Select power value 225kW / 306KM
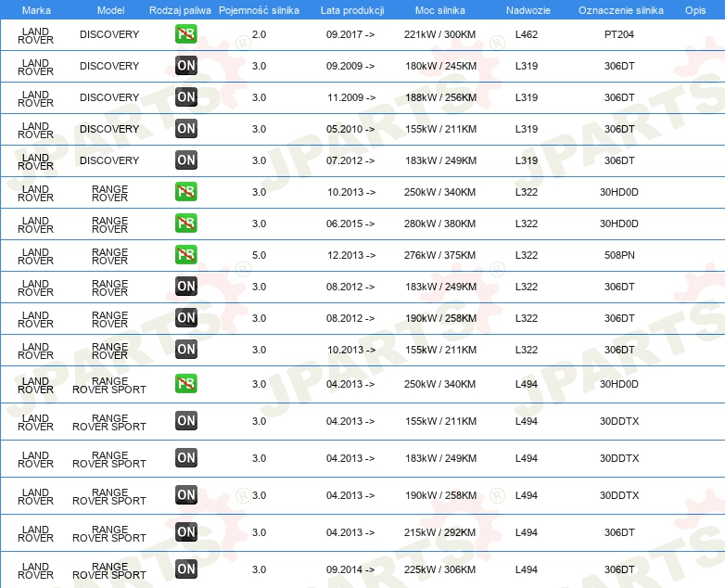The width and height of the screenshot is (725, 588). tap(439, 569)
